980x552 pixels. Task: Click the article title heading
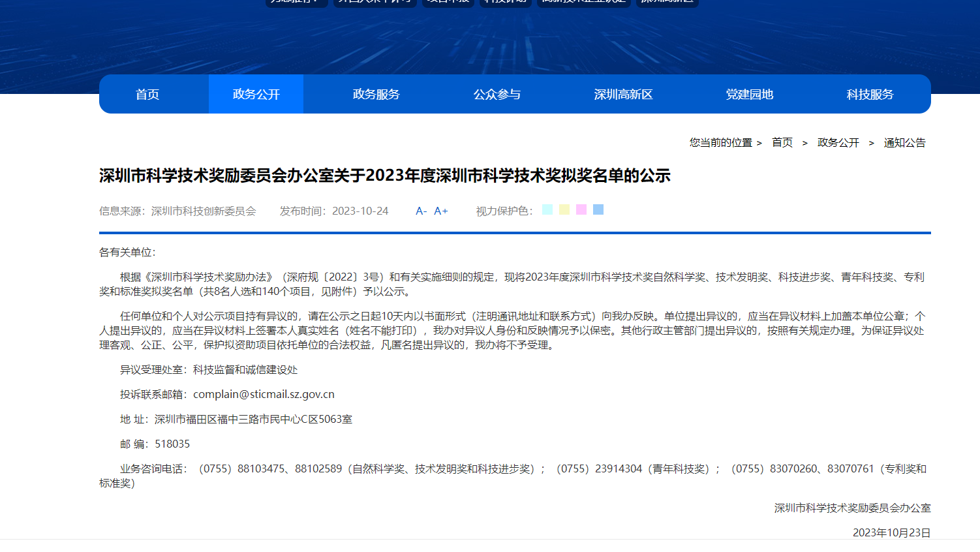point(384,176)
